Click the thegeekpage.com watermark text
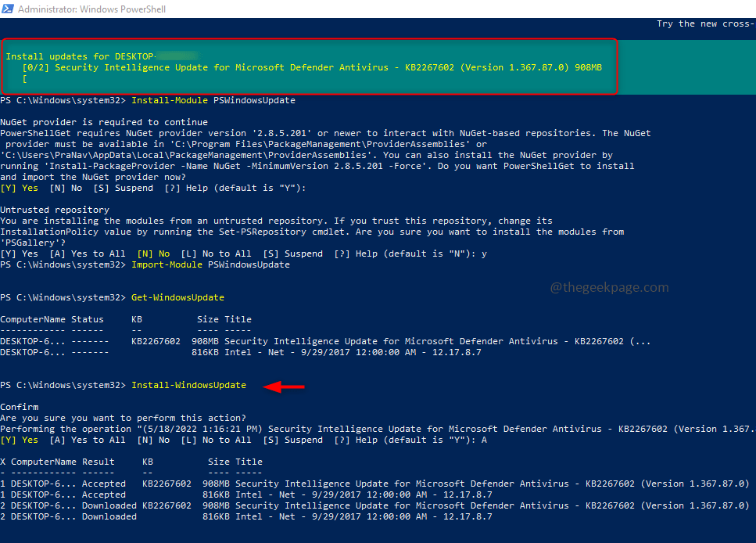The image size is (756, 543). (x=608, y=287)
